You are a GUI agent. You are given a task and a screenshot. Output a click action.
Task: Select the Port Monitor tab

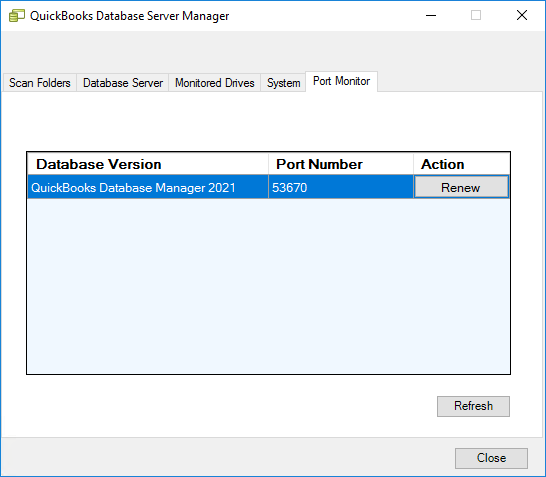pos(341,81)
